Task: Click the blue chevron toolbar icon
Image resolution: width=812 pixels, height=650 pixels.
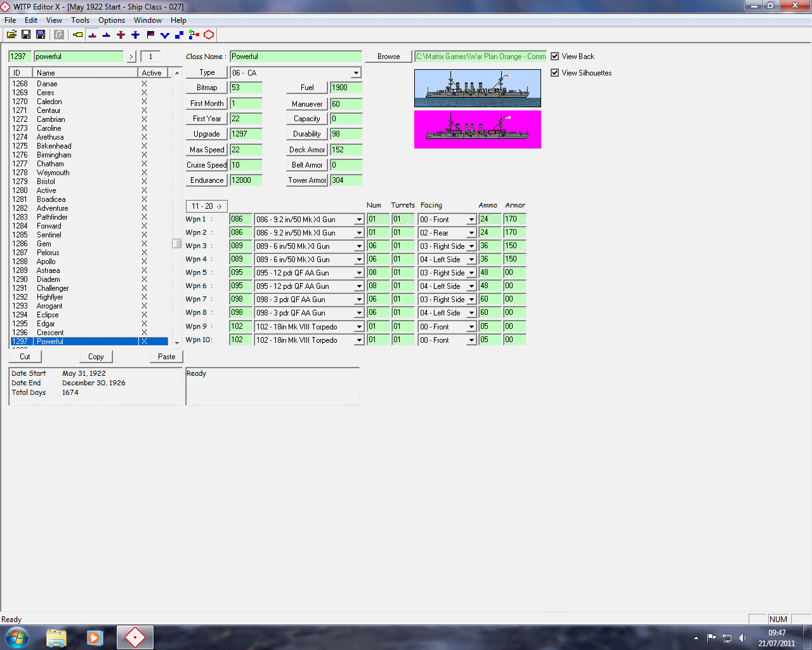Action: pos(165,34)
